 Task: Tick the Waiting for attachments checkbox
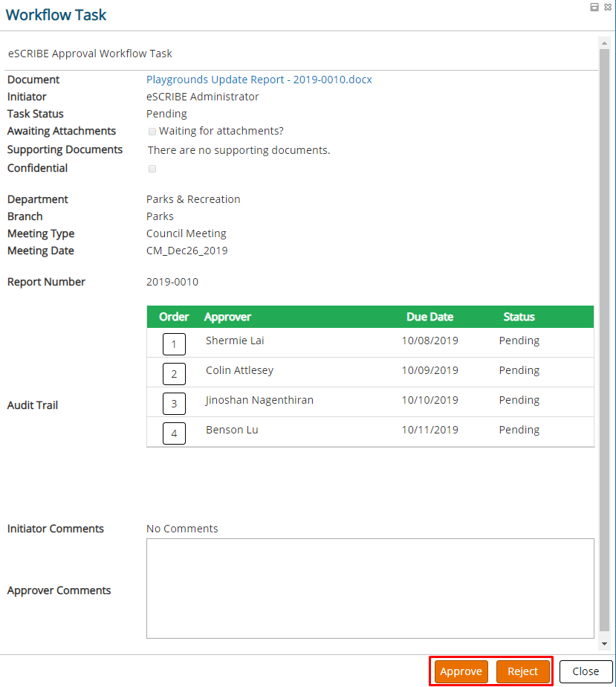coord(152,132)
